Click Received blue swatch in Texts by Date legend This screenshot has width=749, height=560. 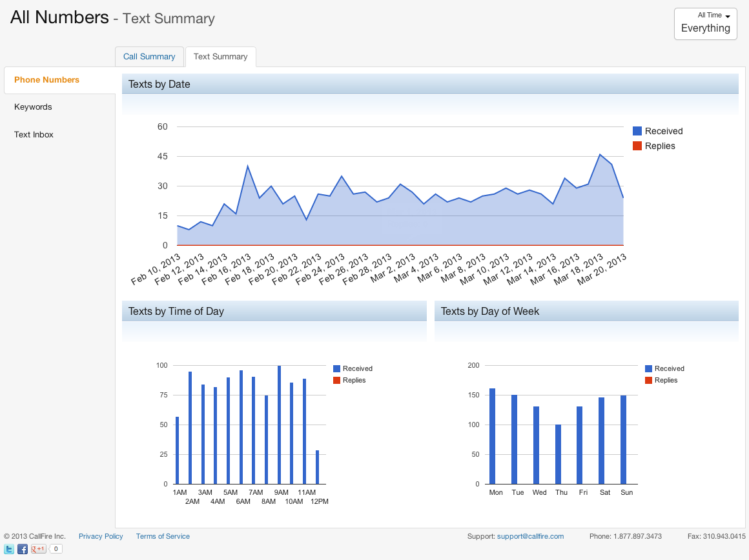(x=637, y=131)
